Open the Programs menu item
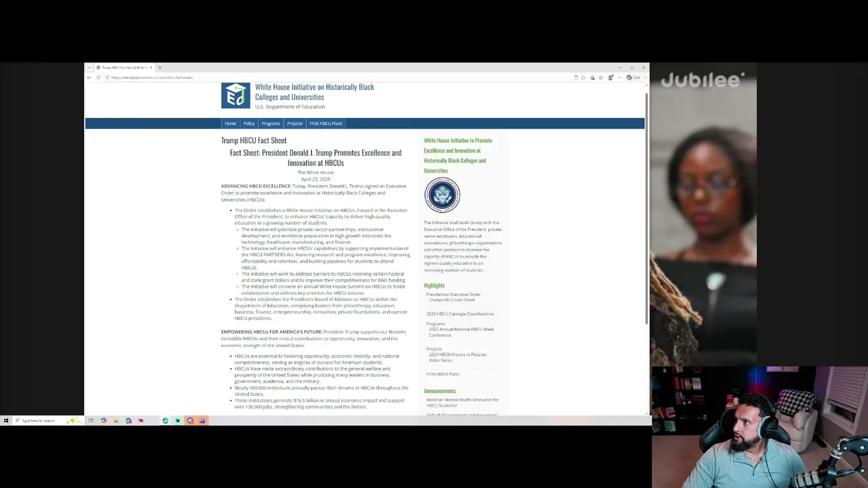The height and width of the screenshot is (488, 868). coord(271,123)
